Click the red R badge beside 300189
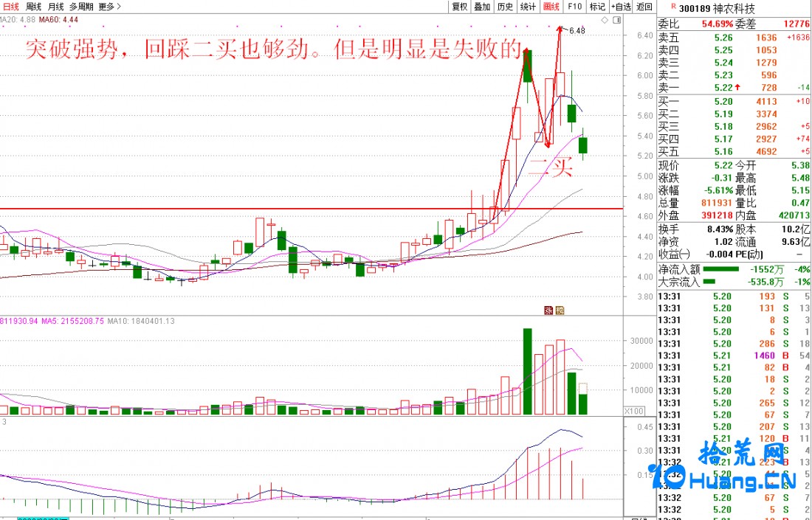Viewport: 812px width, 520px height. (673, 7)
